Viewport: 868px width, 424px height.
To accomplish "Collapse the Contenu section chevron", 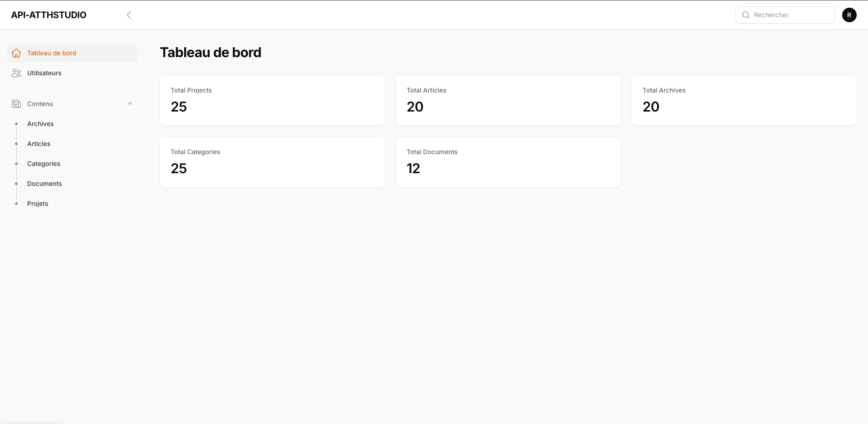I will coord(130,104).
